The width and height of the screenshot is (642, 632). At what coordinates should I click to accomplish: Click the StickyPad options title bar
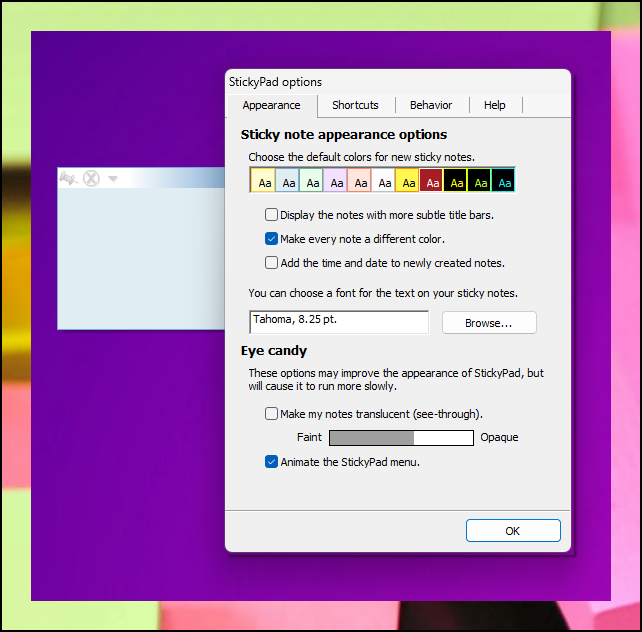398,82
